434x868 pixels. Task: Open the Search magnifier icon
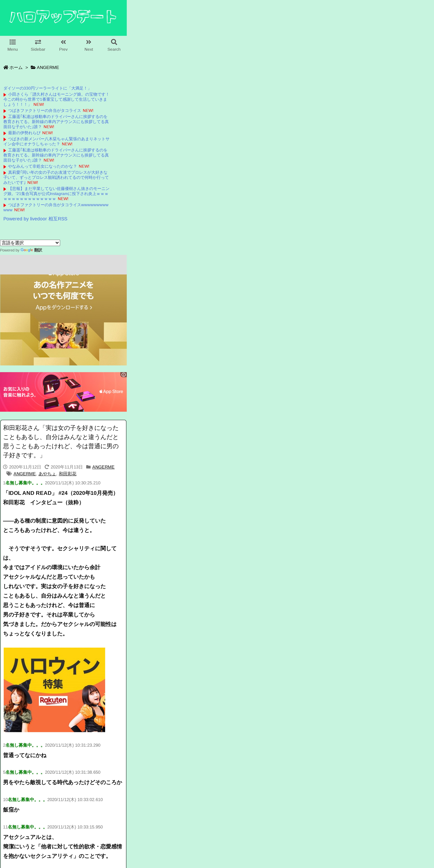coord(114,42)
